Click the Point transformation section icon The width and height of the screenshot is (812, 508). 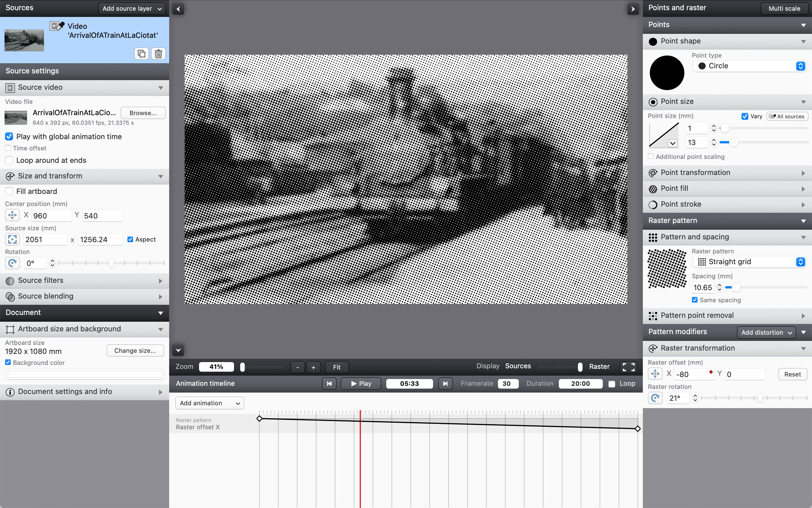[x=653, y=173]
